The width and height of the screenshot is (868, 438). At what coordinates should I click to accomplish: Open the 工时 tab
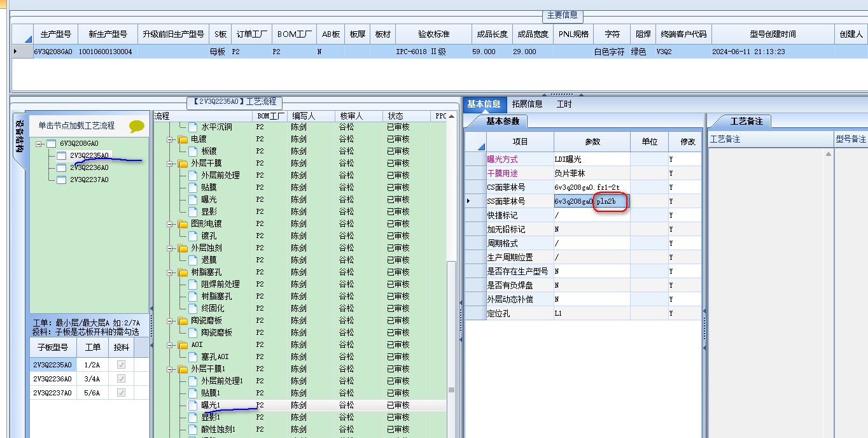pos(564,104)
